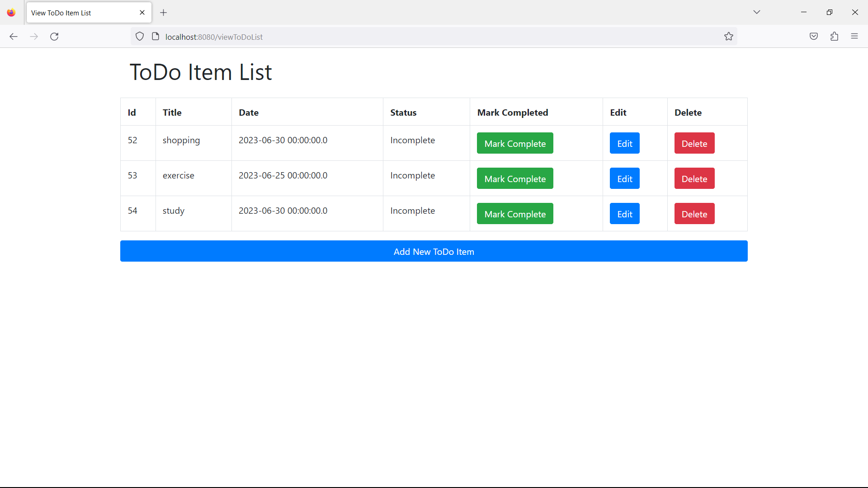Open the Extensions puzzle icon

point(834,37)
